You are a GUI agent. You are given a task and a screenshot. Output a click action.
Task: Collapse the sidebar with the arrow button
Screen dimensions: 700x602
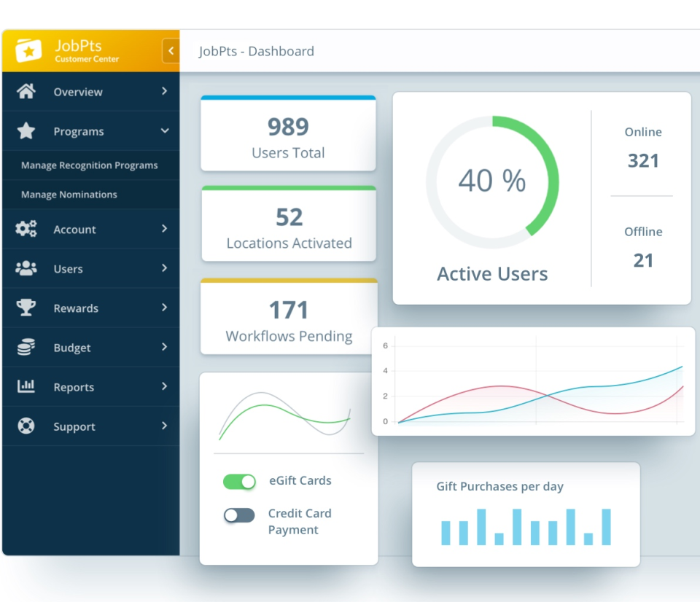171,51
